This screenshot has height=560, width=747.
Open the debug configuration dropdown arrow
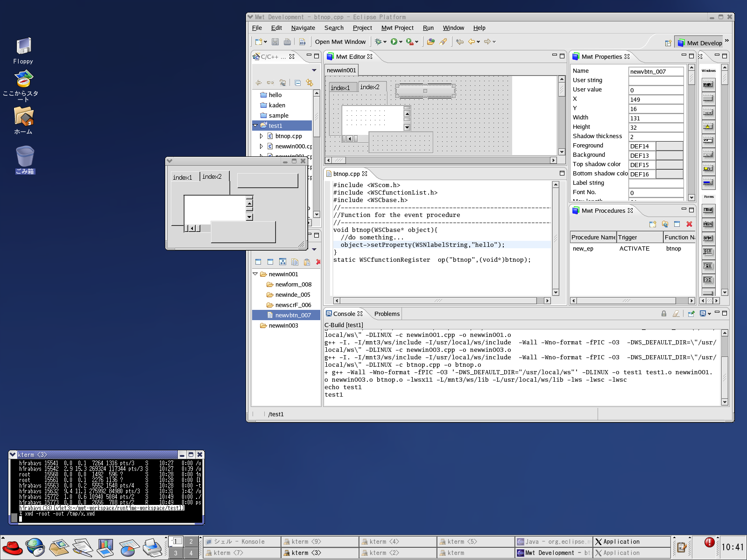click(x=385, y=42)
